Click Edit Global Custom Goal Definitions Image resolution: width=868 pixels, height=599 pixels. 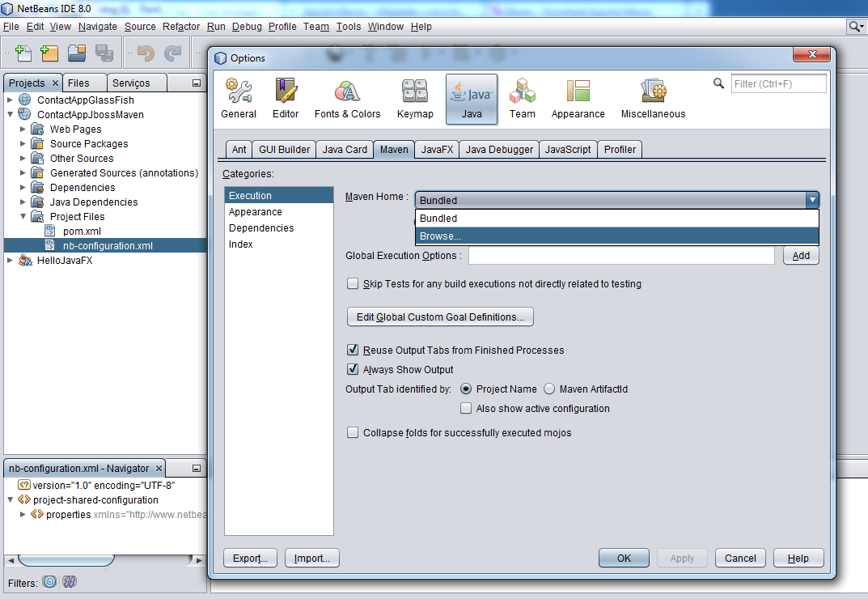pyautogui.click(x=439, y=316)
